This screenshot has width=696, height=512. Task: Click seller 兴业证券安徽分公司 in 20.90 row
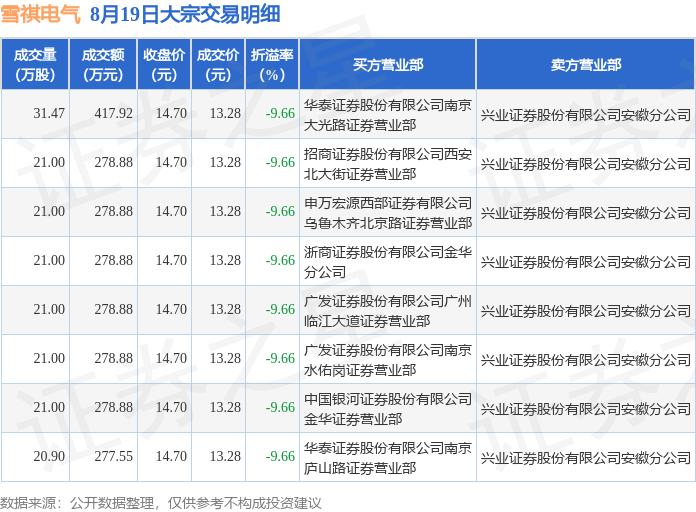(586, 458)
